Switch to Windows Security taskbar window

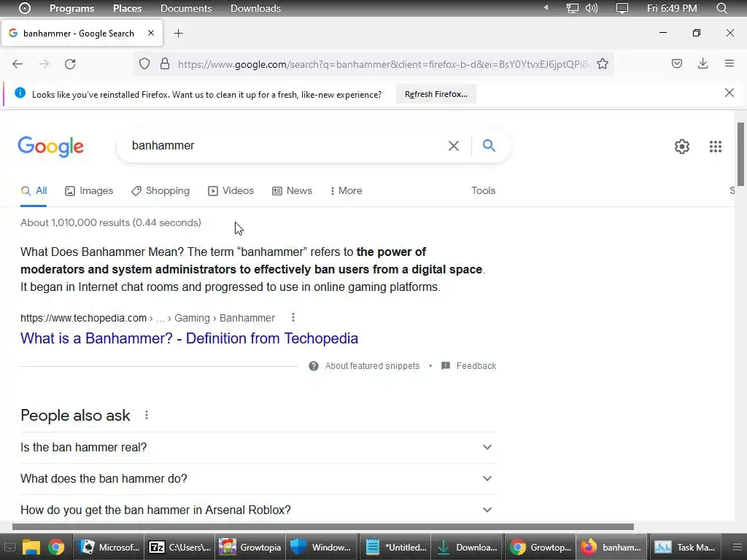tap(322, 547)
